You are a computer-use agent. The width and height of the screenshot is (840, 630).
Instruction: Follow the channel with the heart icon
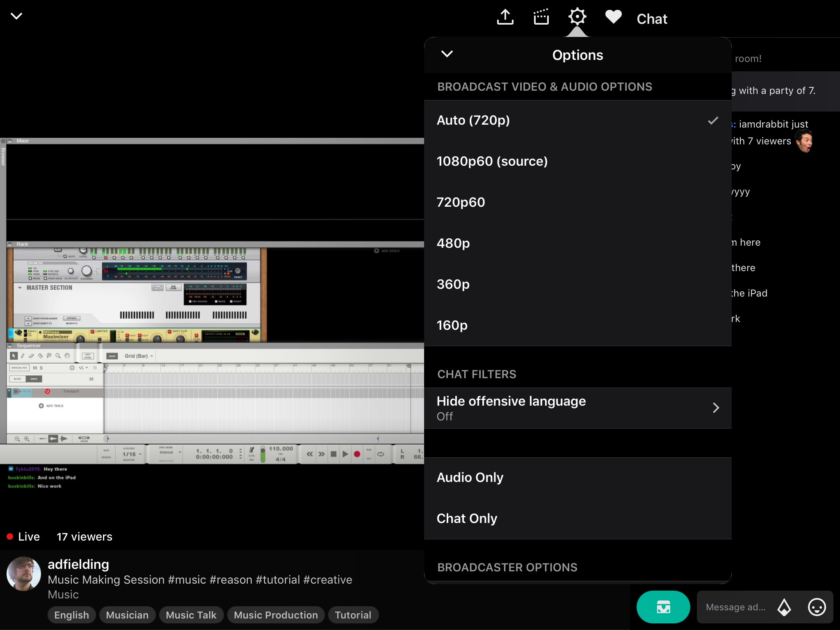tap(613, 17)
